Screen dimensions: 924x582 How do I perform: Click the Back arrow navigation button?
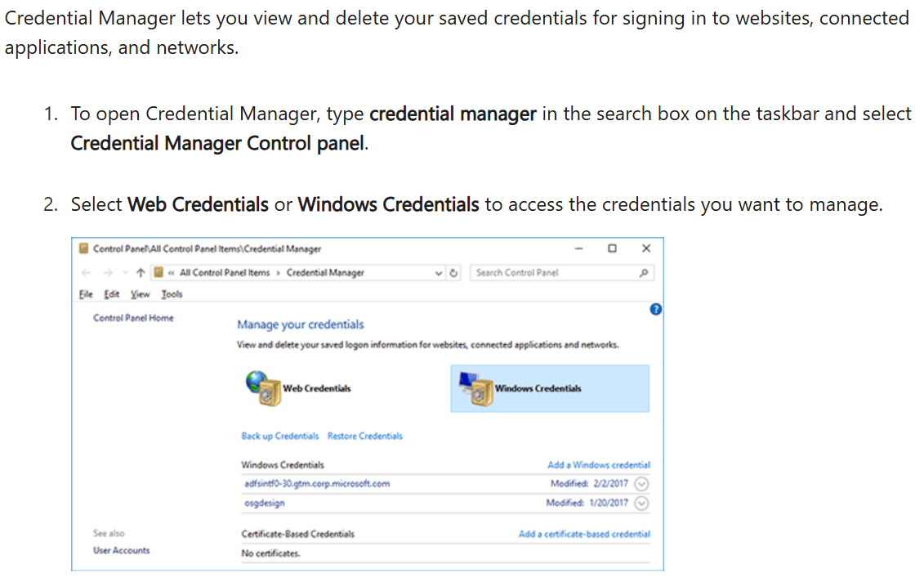(x=87, y=273)
